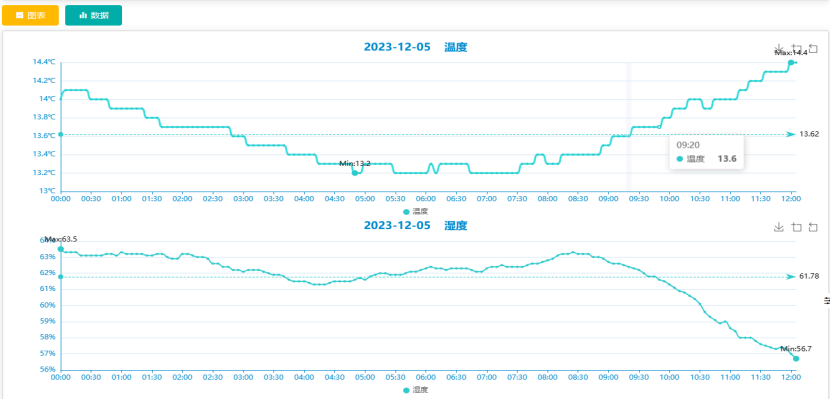Screen dimensions: 831x399
Task: Click the 14.2℃ axis label
Action: pos(44,81)
